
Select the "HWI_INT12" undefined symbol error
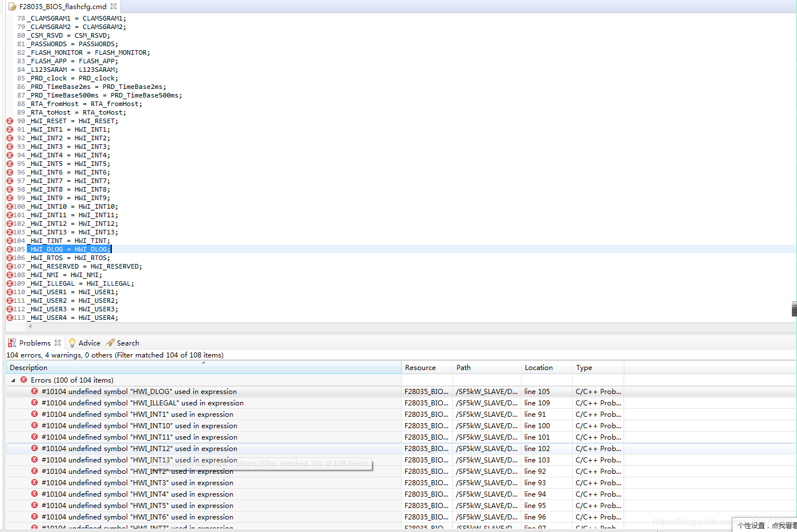point(139,449)
